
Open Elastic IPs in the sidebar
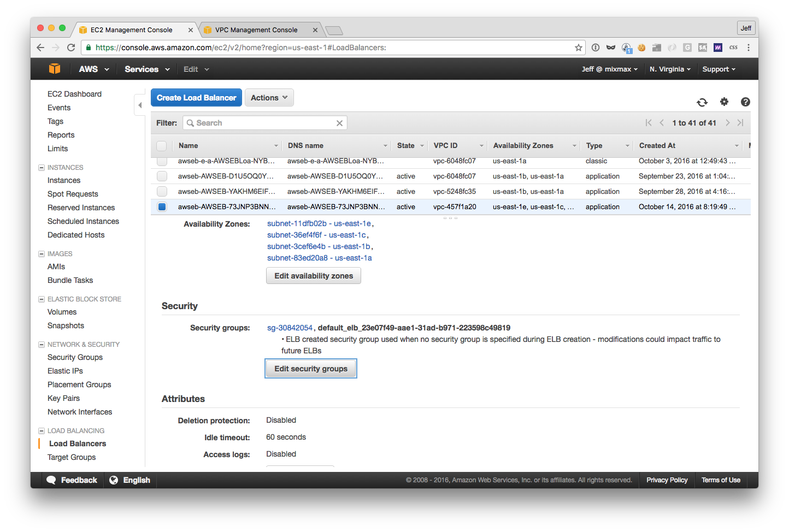(x=65, y=371)
